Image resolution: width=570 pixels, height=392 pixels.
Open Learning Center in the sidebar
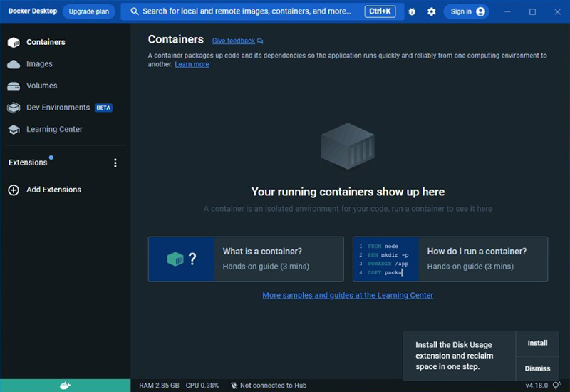click(x=55, y=130)
